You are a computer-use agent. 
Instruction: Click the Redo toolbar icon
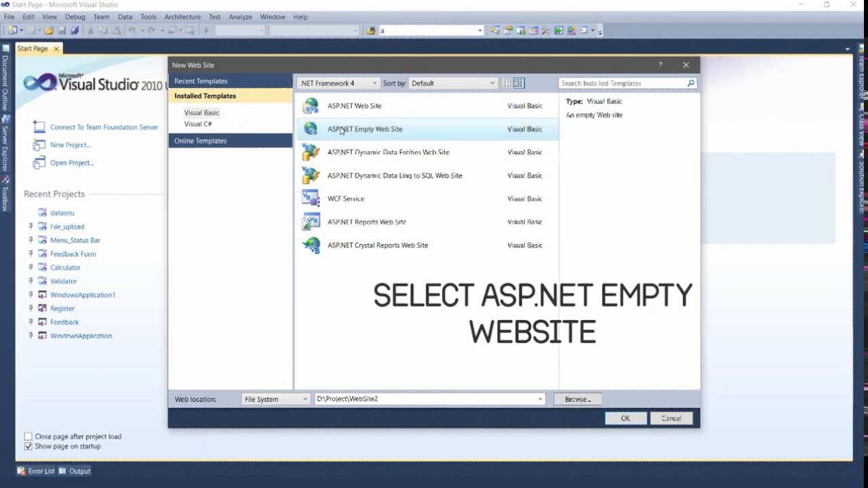(x=152, y=30)
